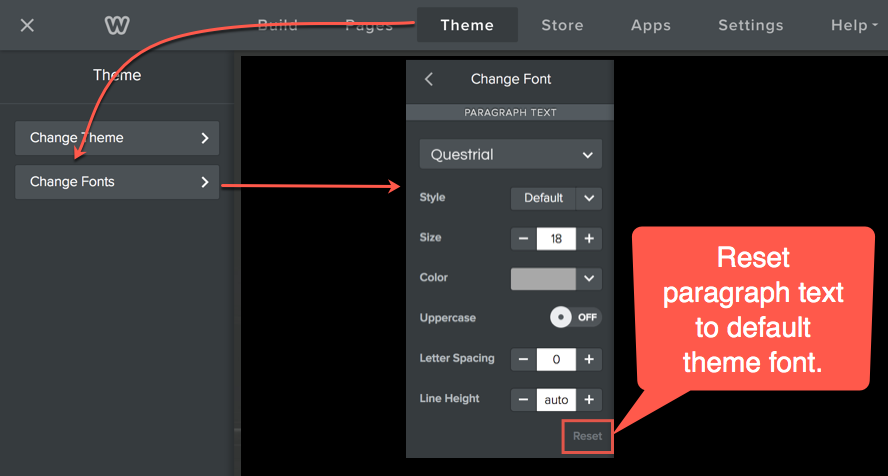The height and width of the screenshot is (476, 888).
Task: Decrease Letter Spacing with minus button
Action: [x=523, y=359]
